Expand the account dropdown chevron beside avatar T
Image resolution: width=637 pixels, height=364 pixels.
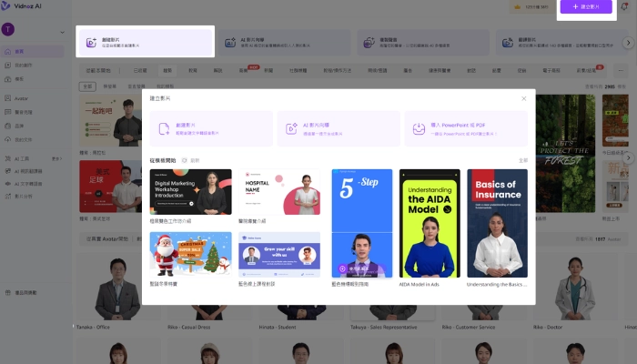pos(62,32)
